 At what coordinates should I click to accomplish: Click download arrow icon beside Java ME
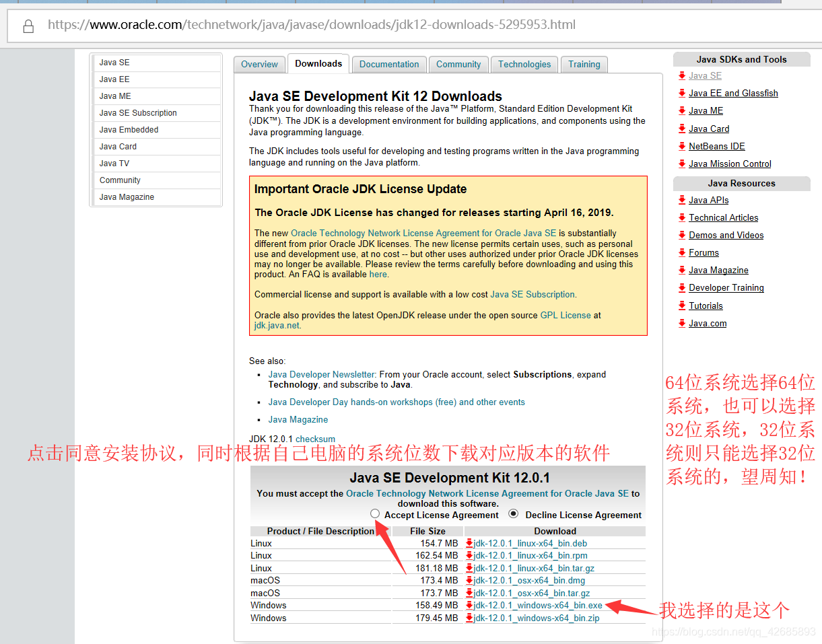[x=682, y=110]
